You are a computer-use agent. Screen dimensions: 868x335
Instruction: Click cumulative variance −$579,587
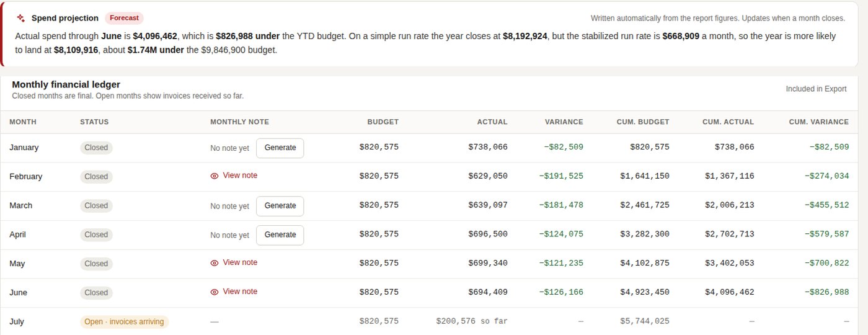(827, 234)
